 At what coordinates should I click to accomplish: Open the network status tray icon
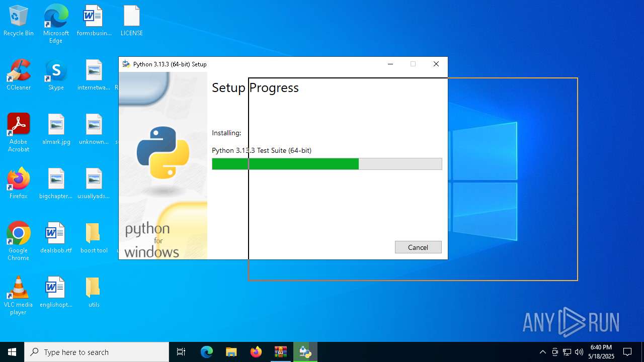coord(567,352)
